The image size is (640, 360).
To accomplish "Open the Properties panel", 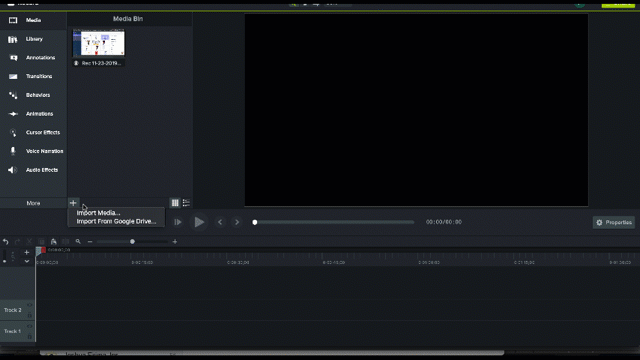I will (x=614, y=222).
